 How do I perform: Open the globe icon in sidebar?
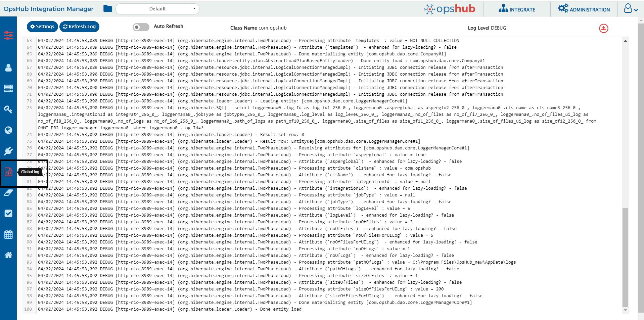point(8,130)
